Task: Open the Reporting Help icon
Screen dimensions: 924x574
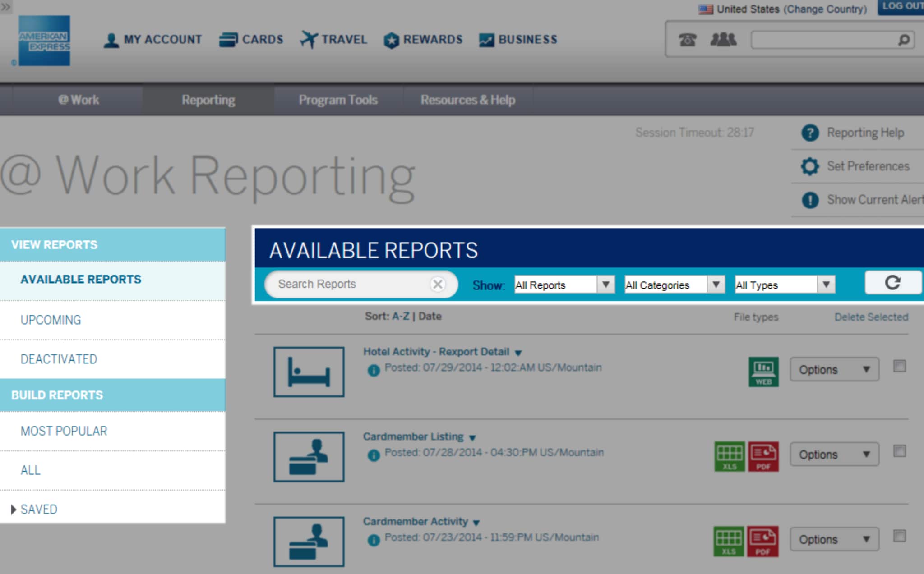Action: tap(810, 133)
